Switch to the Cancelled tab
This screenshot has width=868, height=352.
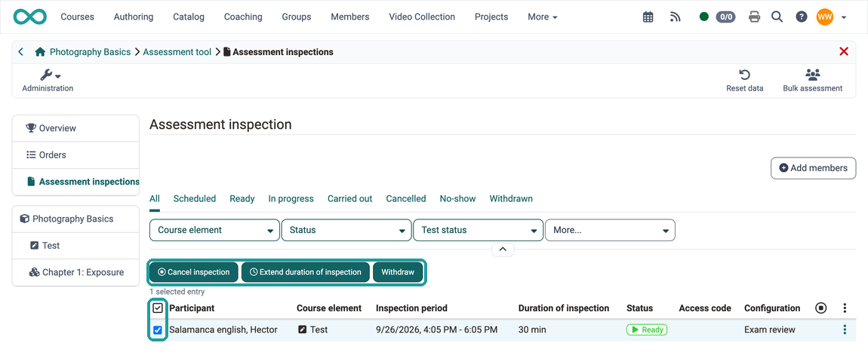click(406, 198)
